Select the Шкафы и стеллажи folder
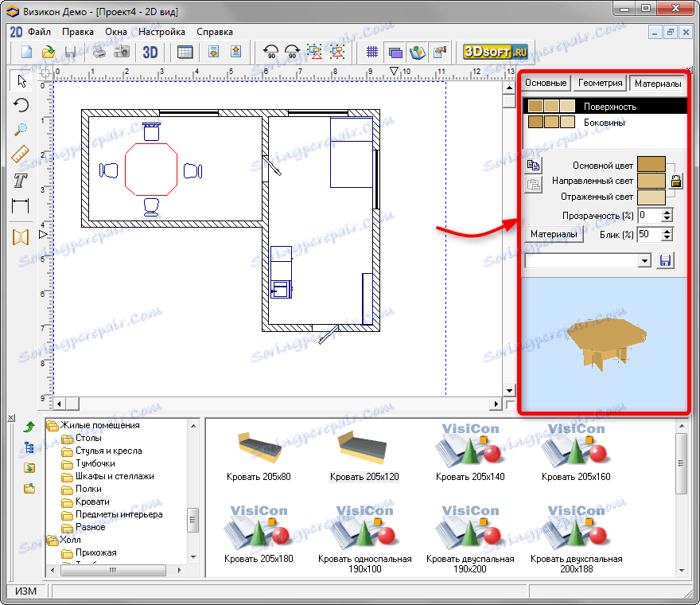 point(115,476)
